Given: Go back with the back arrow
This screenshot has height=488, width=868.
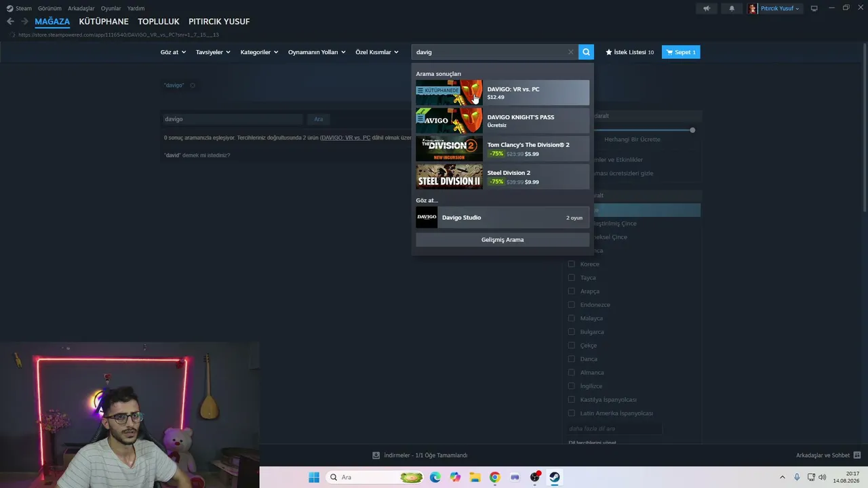Looking at the screenshot, I should [x=10, y=22].
